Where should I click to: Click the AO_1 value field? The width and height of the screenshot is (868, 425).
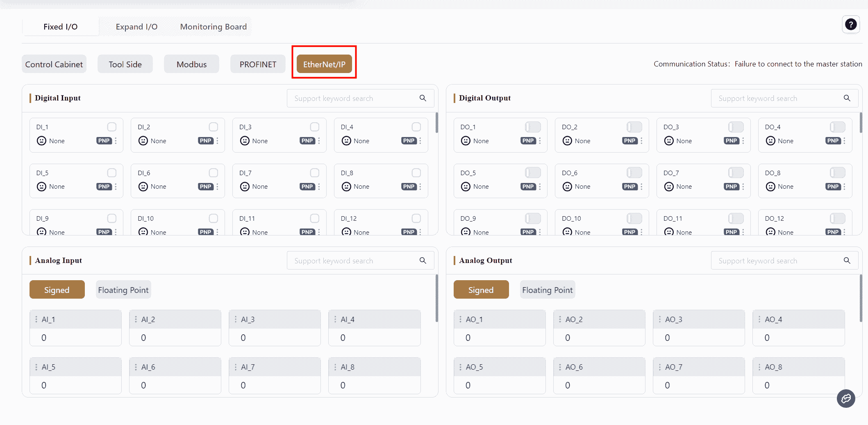click(x=499, y=338)
